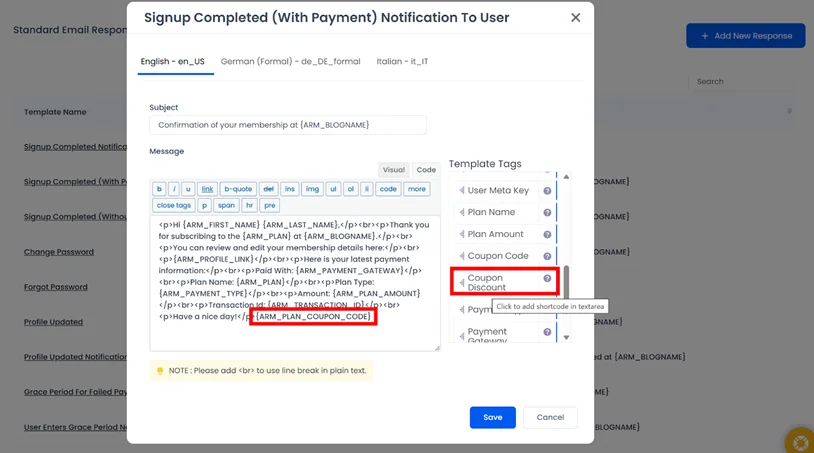The height and width of the screenshot is (453, 814).
Task: Insert image with img button
Action: coord(312,189)
